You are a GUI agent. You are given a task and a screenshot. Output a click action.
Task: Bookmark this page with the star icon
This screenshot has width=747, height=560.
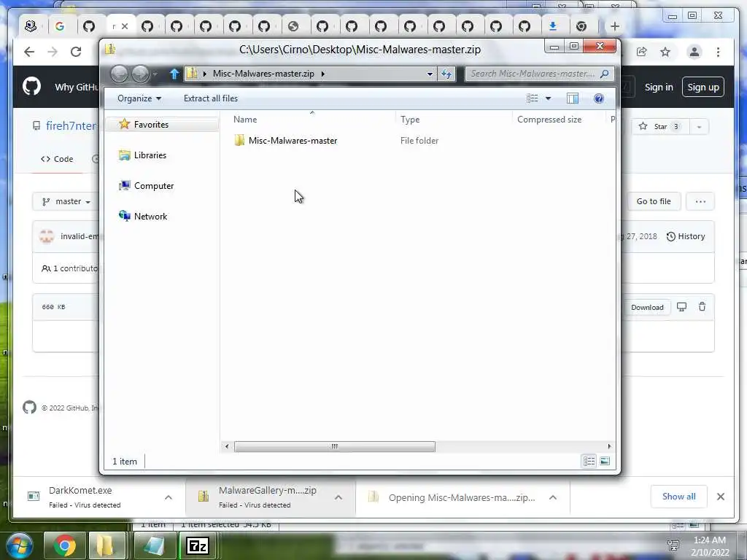coord(665,52)
